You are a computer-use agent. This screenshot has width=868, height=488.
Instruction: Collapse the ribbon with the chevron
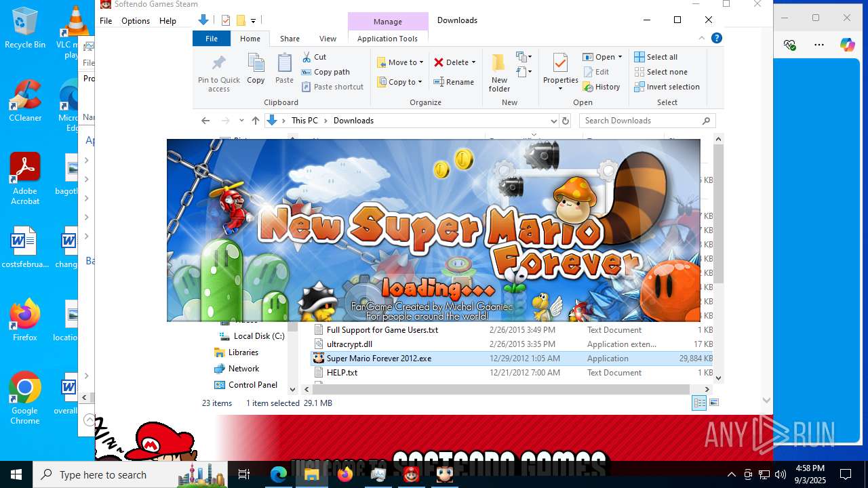(x=702, y=39)
